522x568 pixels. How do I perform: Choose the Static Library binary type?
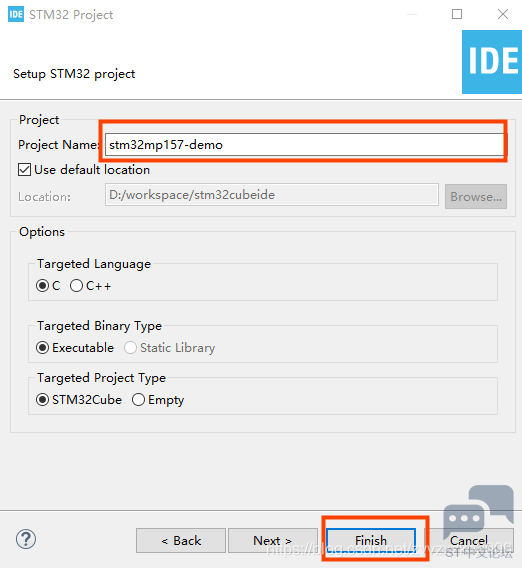130,348
